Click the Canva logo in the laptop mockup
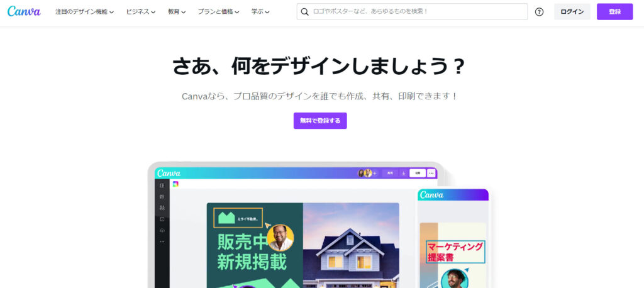644x288 pixels. pyautogui.click(x=169, y=174)
